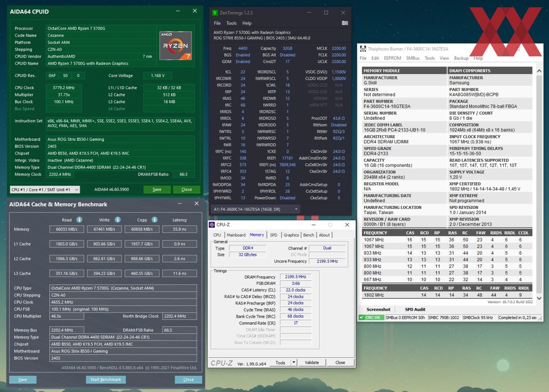Click the AMD Ryzen 7 logo in CPUID

point(176,46)
